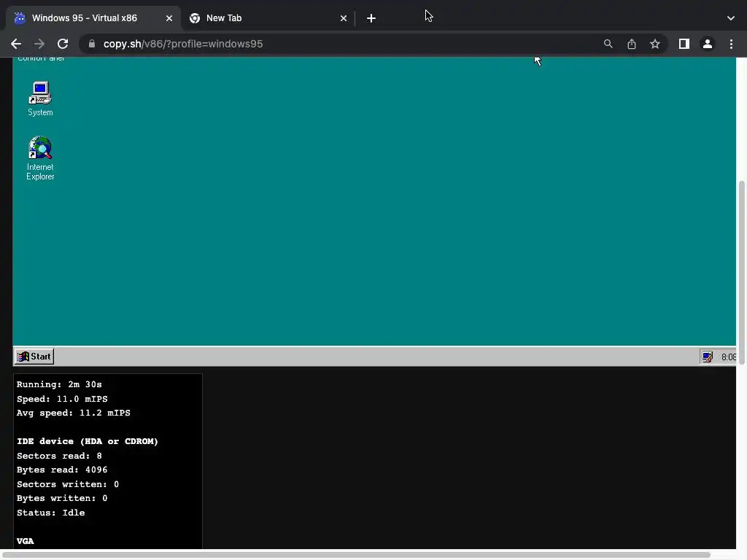This screenshot has width=747, height=560.
Task: Click the vertical page scrollbar thumb
Action: pos(741,273)
